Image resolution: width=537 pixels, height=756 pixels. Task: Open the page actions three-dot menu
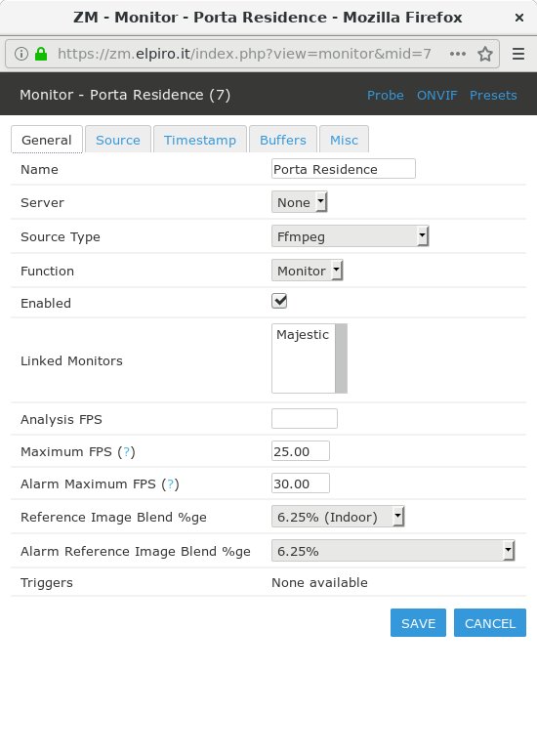tap(458, 54)
